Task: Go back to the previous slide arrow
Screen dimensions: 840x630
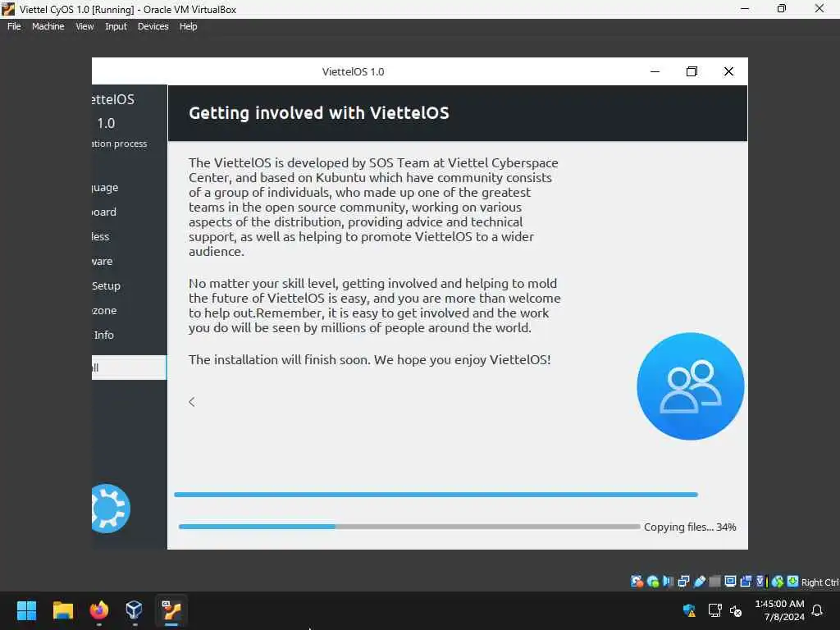Action: pos(192,402)
